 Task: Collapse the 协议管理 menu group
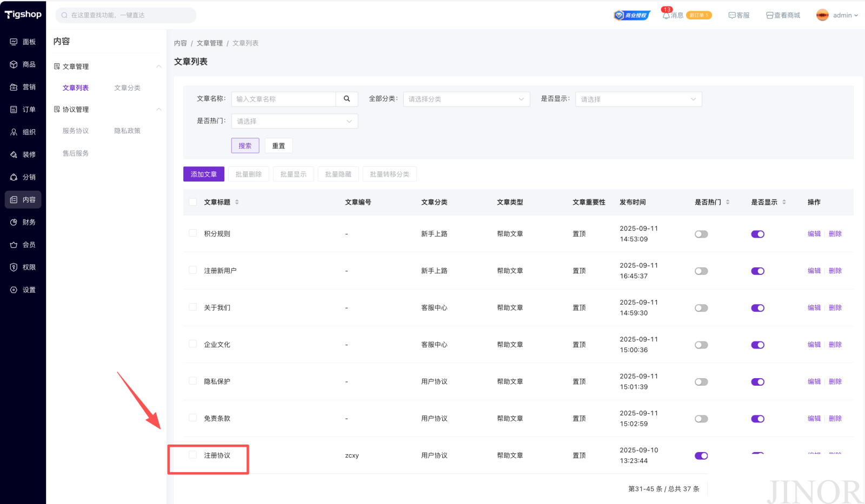point(159,109)
